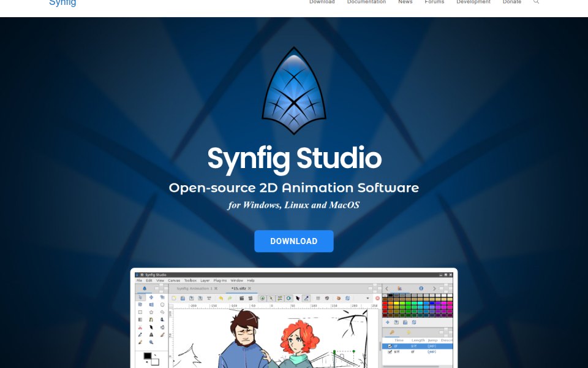The height and width of the screenshot is (368, 588).
Task: Switch to the Synfig Animation 1 tab
Action: click(194, 288)
